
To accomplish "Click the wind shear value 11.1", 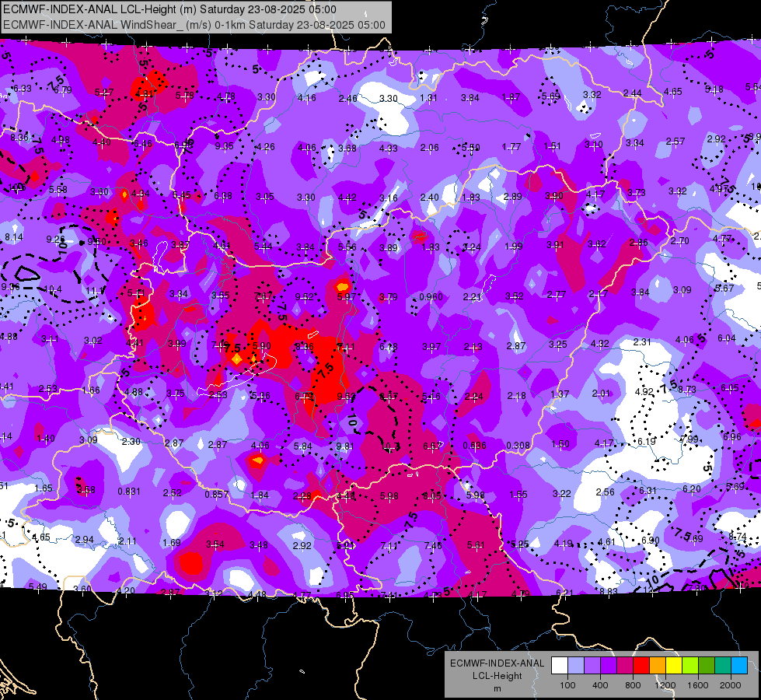I will pyautogui.click(x=95, y=290).
